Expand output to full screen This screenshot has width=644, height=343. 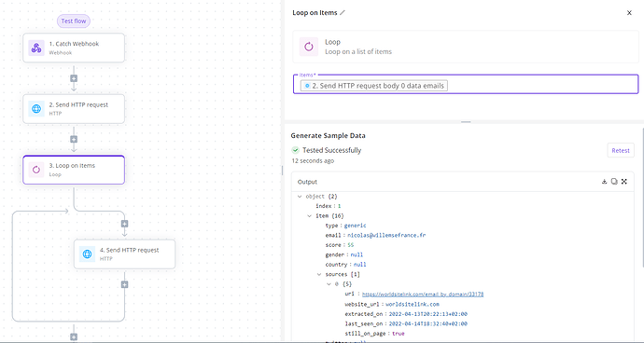(624, 182)
